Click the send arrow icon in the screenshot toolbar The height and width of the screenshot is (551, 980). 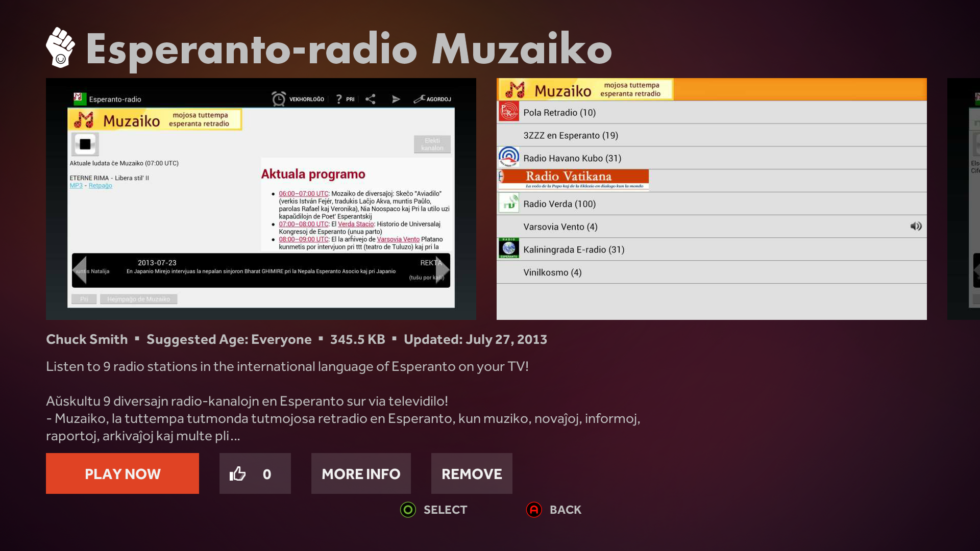(396, 99)
